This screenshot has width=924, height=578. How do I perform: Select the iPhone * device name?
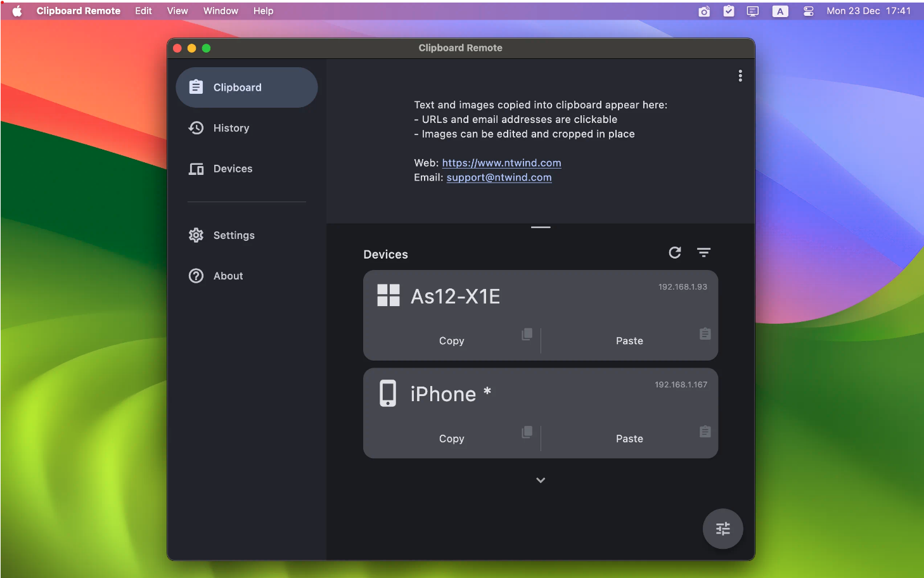[451, 394]
